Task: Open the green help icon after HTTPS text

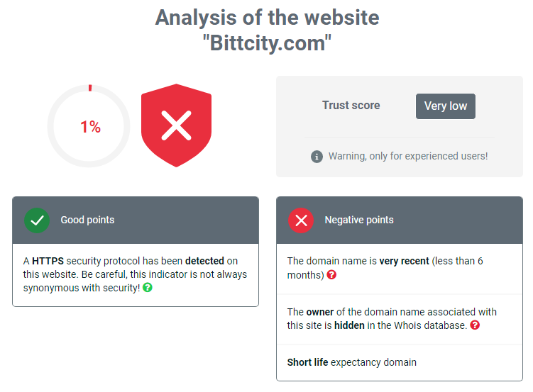Action: point(148,288)
